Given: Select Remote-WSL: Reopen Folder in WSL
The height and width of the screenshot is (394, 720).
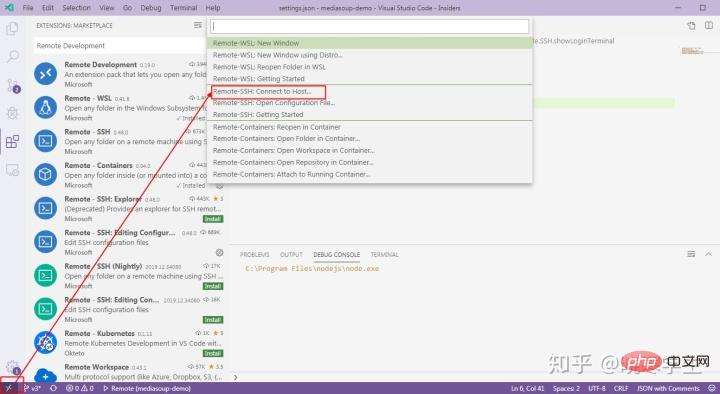Looking at the screenshot, I should [370, 67].
